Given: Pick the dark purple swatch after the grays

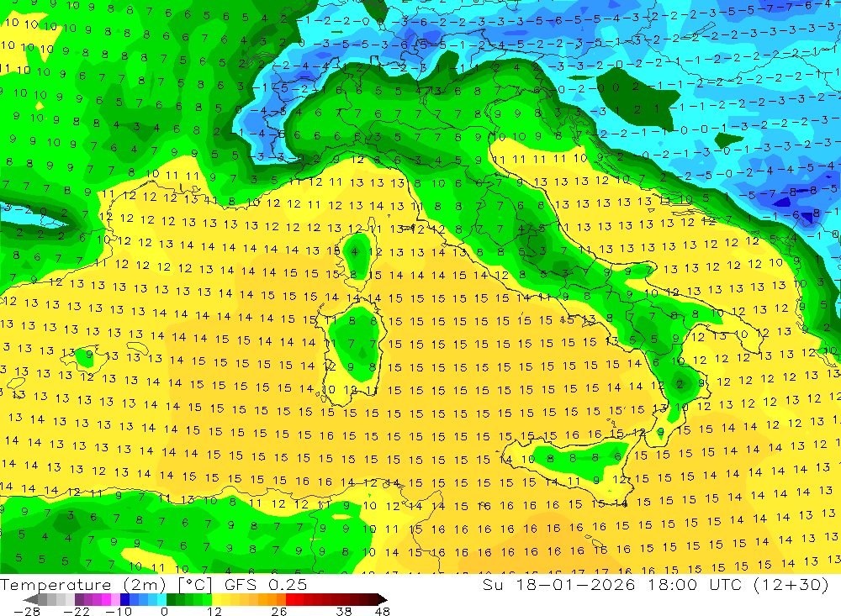Looking at the screenshot, I should tap(79, 599).
